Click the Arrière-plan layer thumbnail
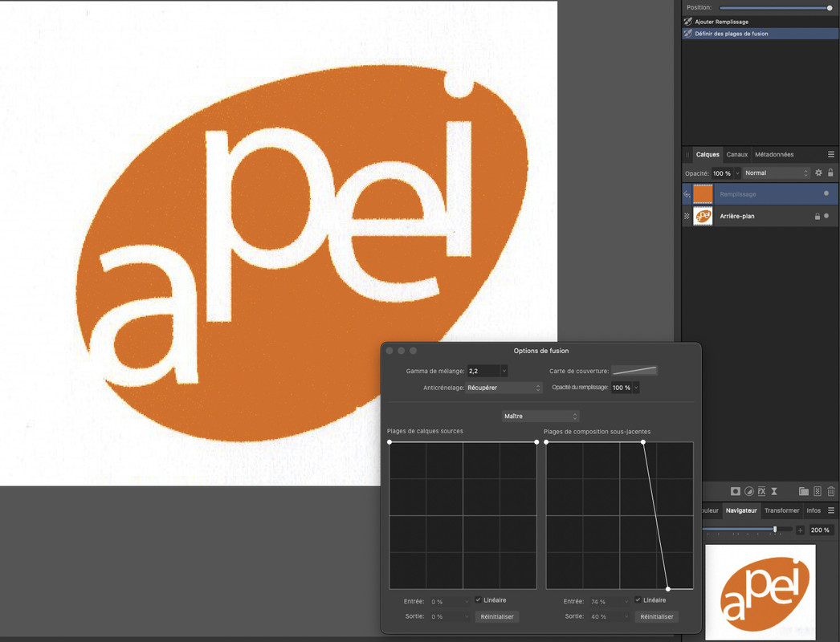The width and height of the screenshot is (840, 642). pos(703,217)
